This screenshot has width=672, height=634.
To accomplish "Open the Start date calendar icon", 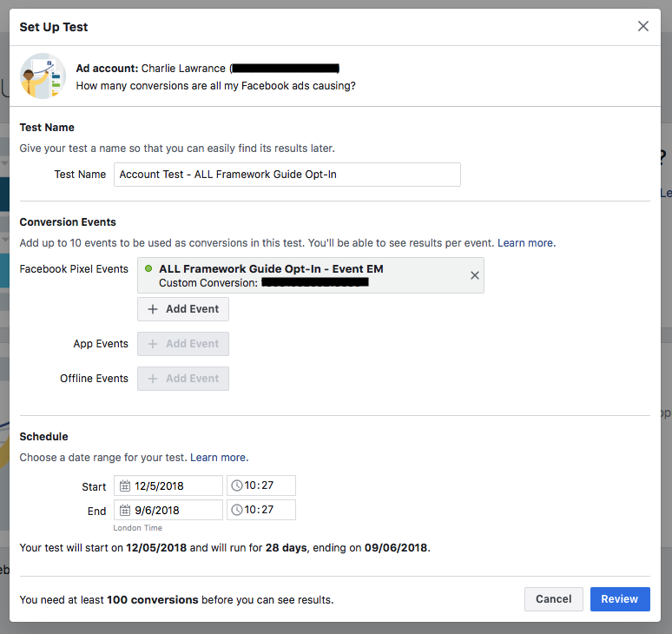I will (x=125, y=485).
